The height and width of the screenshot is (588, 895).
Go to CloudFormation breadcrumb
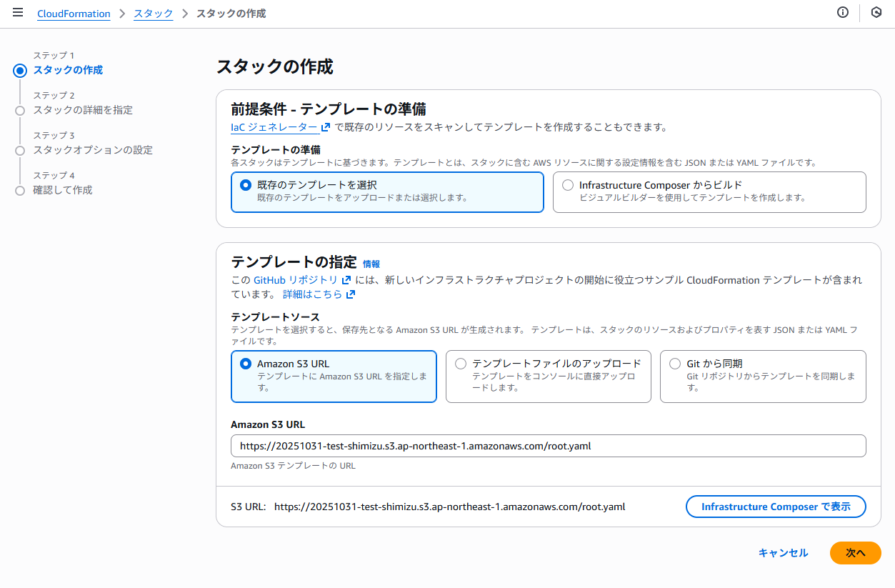pyautogui.click(x=74, y=14)
